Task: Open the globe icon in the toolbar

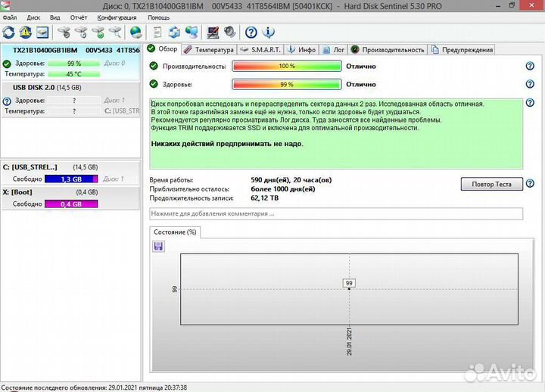Action: [135, 33]
